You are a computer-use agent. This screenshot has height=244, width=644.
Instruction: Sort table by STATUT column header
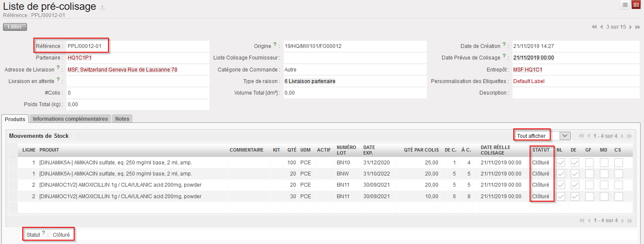coord(541,150)
